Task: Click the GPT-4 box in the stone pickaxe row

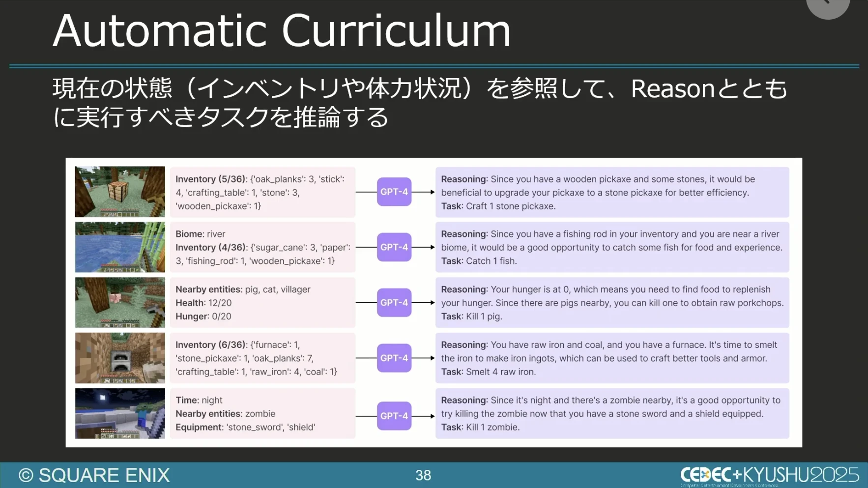Action: tap(394, 192)
